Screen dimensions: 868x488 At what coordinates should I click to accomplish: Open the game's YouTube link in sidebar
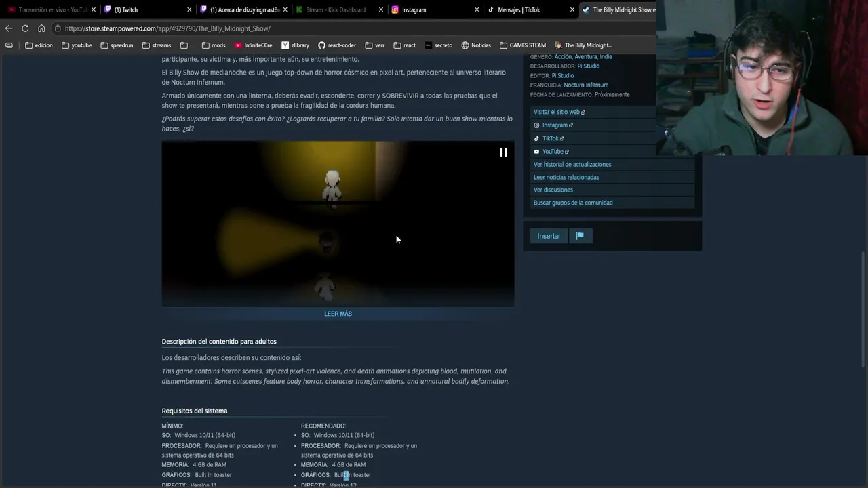point(551,152)
